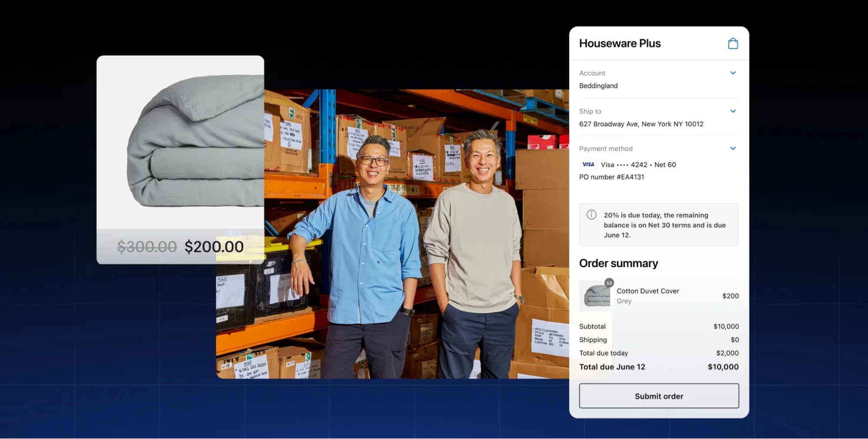Viewport: 868px width, 439px height.
Task: Click the strikethrough $300.00 price
Action: (x=147, y=246)
